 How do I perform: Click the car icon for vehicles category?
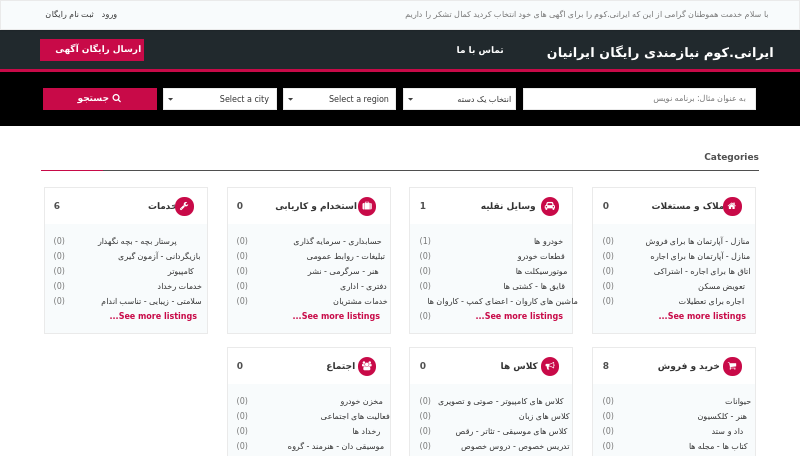point(549,206)
